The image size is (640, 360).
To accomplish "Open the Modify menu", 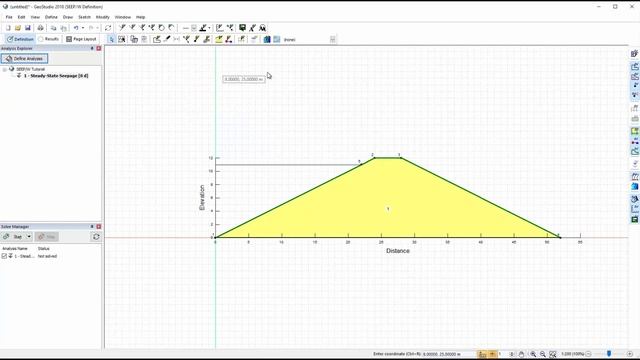I will (x=102, y=17).
